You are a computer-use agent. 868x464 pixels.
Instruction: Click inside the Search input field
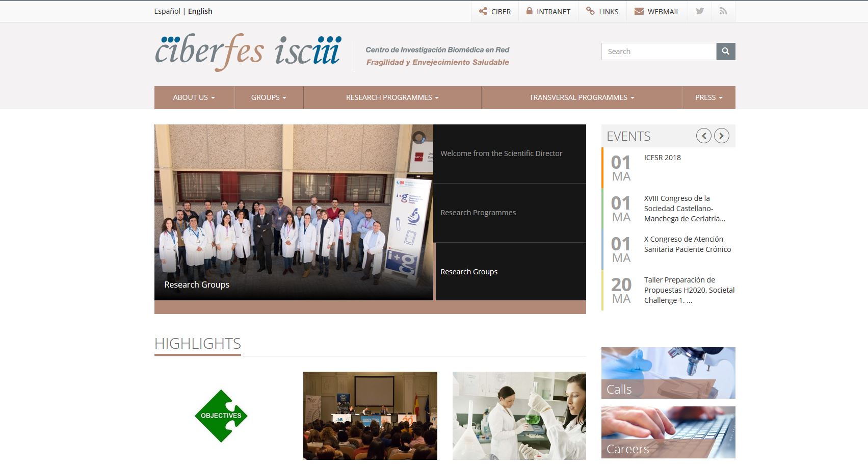pyautogui.click(x=659, y=51)
